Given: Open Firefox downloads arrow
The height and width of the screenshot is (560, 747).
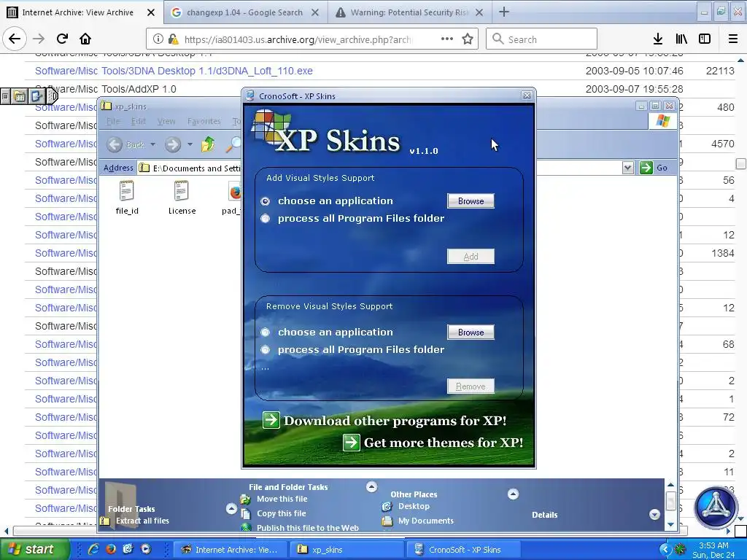Looking at the screenshot, I should coord(658,39).
